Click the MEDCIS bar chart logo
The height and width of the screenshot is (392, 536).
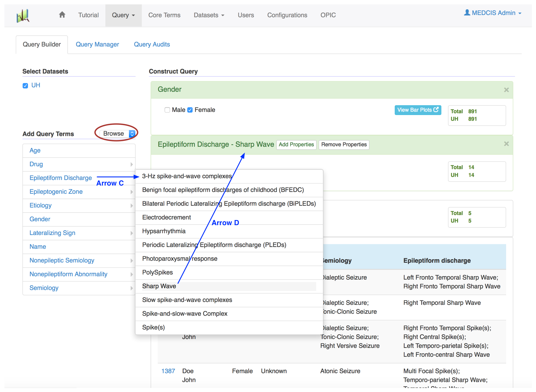pyautogui.click(x=23, y=16)
